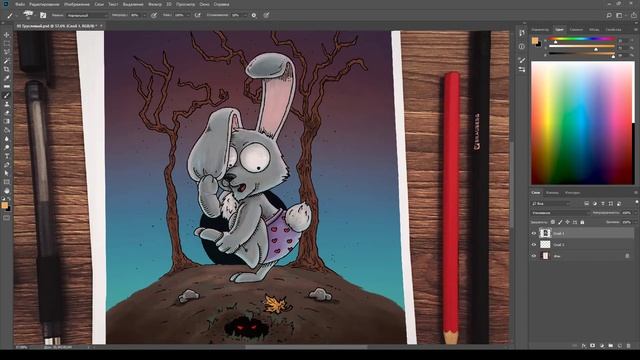This screenshot has width=640, height=360.
Task: Delete layer using the trash icon
Action: click(x=629, y=346)
